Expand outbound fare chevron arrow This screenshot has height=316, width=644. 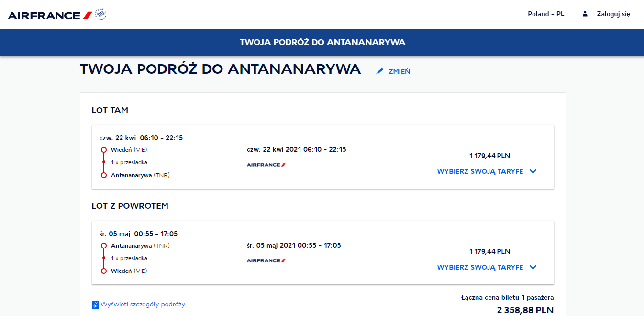pyautogui.click(x=533, y=171)
